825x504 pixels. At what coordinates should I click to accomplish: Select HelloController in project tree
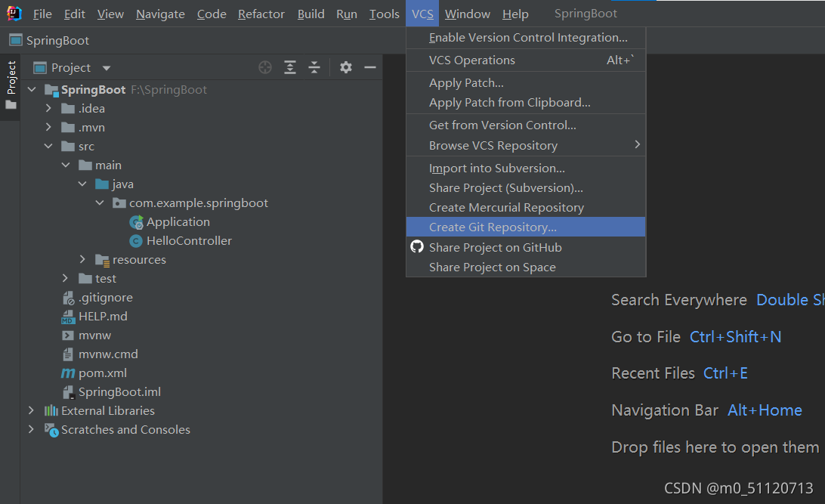pyautogui.click(x=189, y=241)
